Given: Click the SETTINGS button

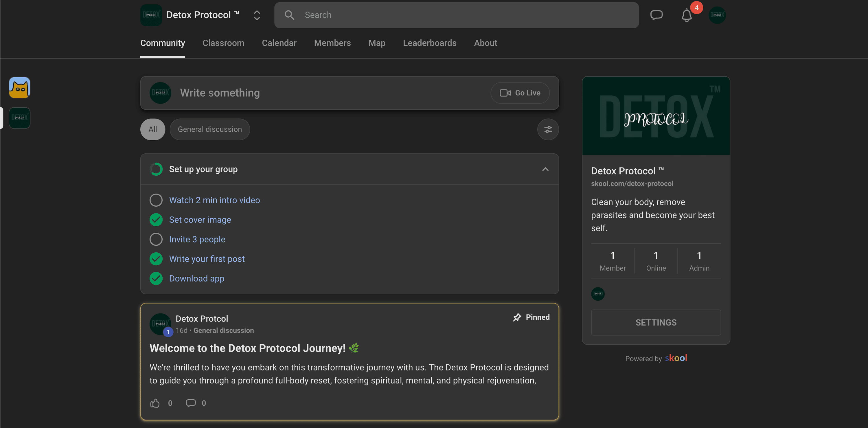Looking at the screenshot, I should point(656,322).
